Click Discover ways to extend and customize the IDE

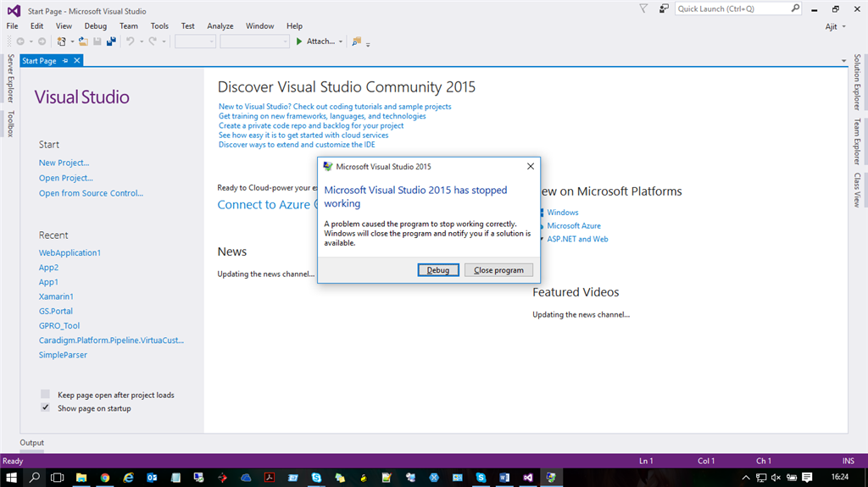(297, 145)
